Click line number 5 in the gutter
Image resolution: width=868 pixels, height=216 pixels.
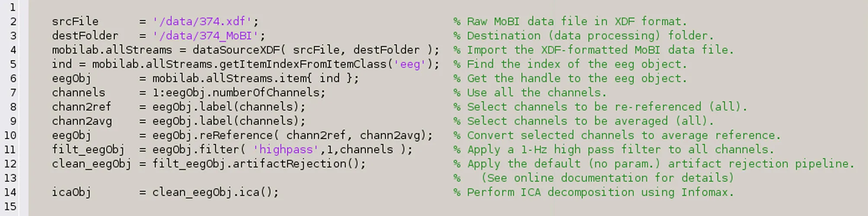pyautogui.click(x=13, y=64)
